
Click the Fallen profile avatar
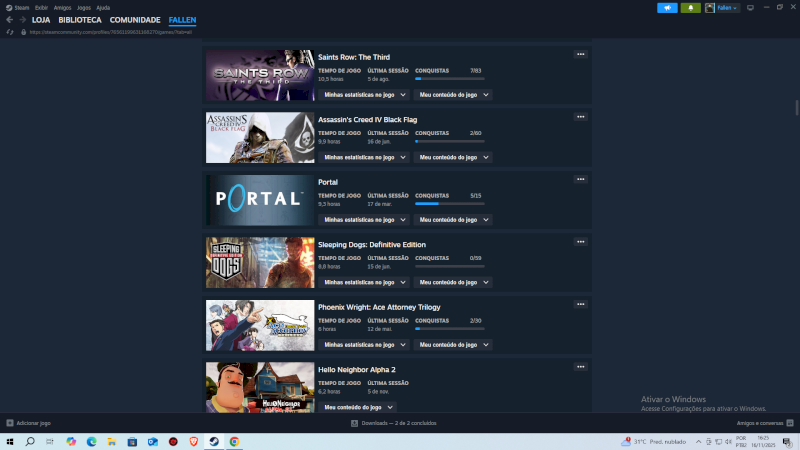(x=710, y=8)
